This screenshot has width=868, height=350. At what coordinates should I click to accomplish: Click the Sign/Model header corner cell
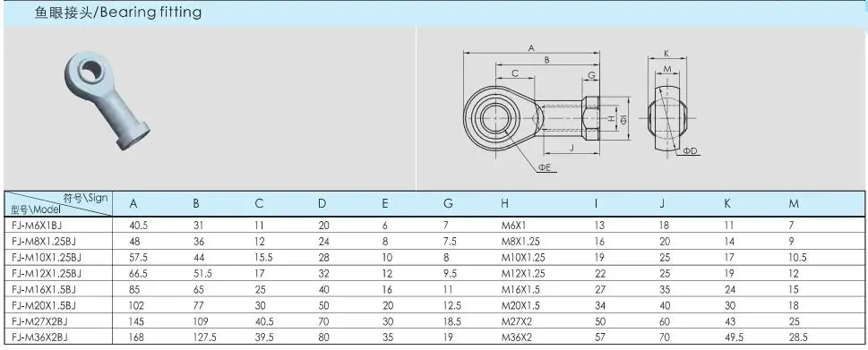click(59, 203)
